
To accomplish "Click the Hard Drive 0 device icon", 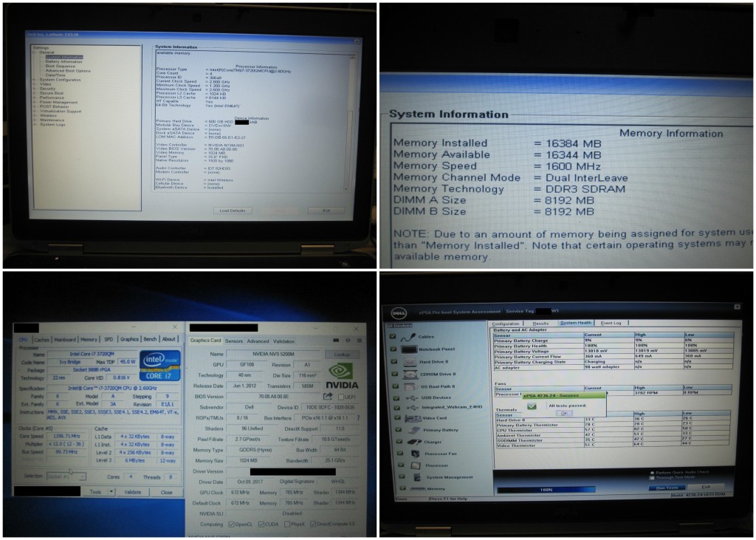I will [410, 361].
